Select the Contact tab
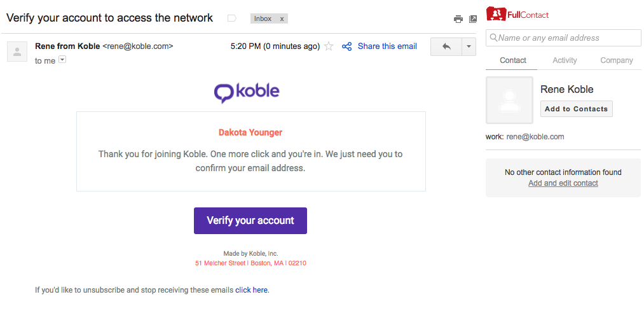 point(512,60)
